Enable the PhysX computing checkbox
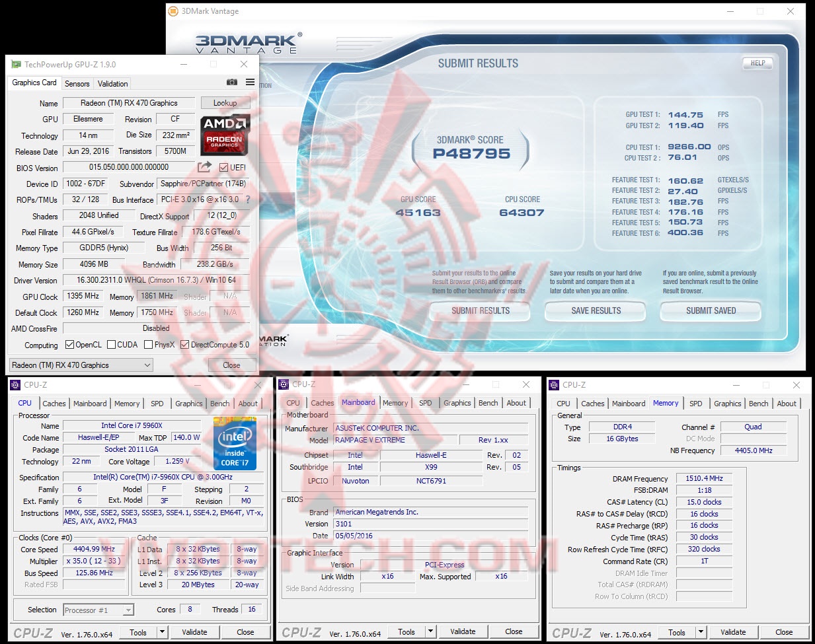Screen dimensions: 815x644 click(x=148, y=344)
